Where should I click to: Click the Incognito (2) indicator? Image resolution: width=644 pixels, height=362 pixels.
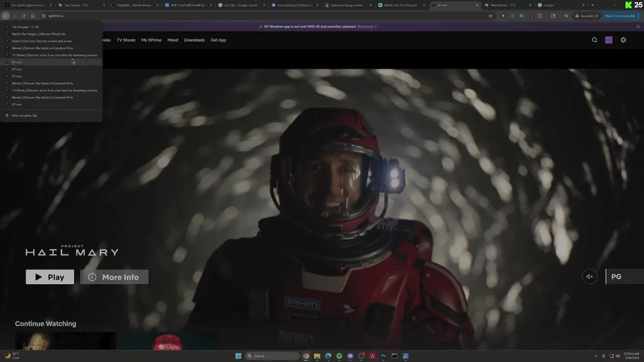[x=587, y=16]
